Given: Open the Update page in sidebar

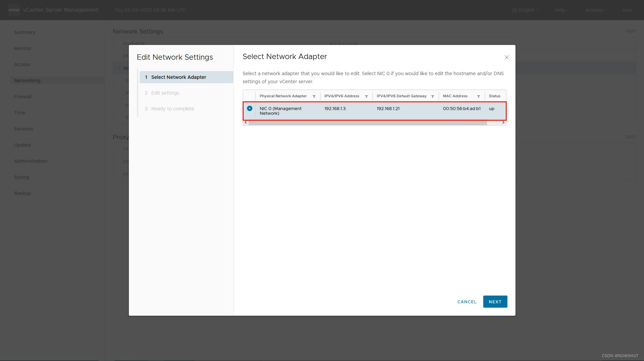Looking at the screenshot, I should tap(22, 145).
